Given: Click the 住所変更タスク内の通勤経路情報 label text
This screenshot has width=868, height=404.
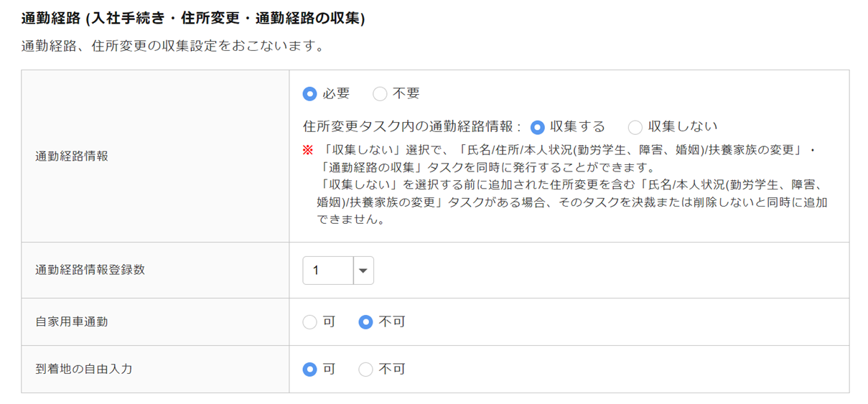Looking at the screenshot, I should [x=411, y=127].
